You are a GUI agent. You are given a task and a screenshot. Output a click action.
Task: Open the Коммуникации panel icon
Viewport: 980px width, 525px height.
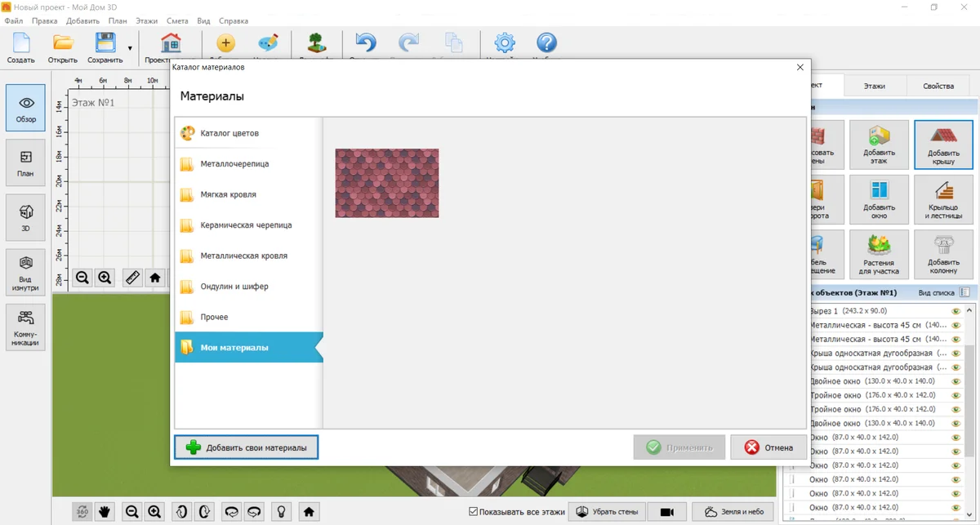point(25,327)
